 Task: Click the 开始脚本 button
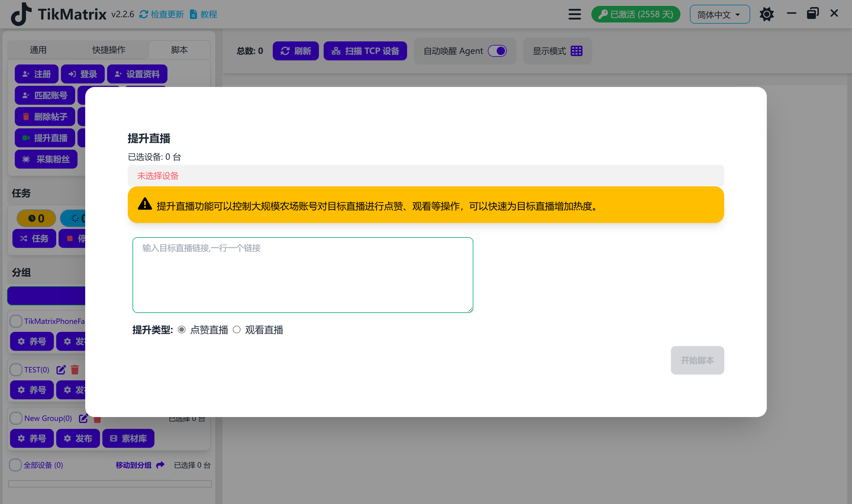pyautogui.click(x=697, y=360)
